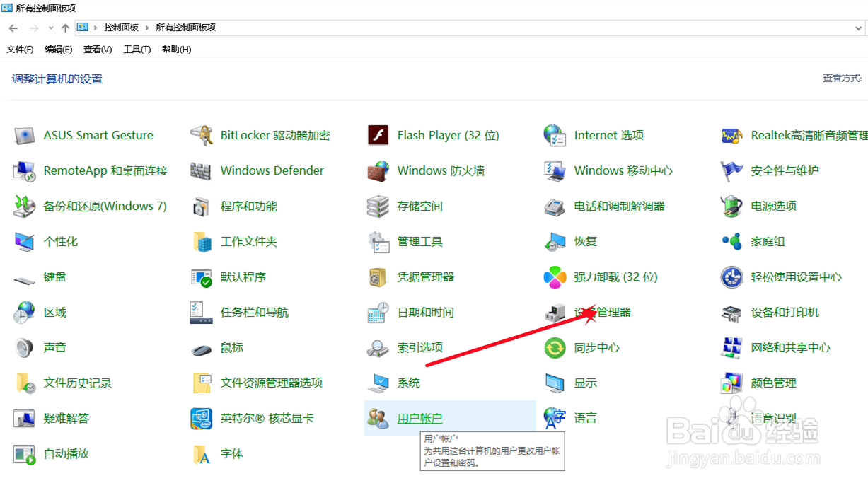
Task: Expand the chevron after 控制面板 breadcrumb
Action: pos(147,28)
